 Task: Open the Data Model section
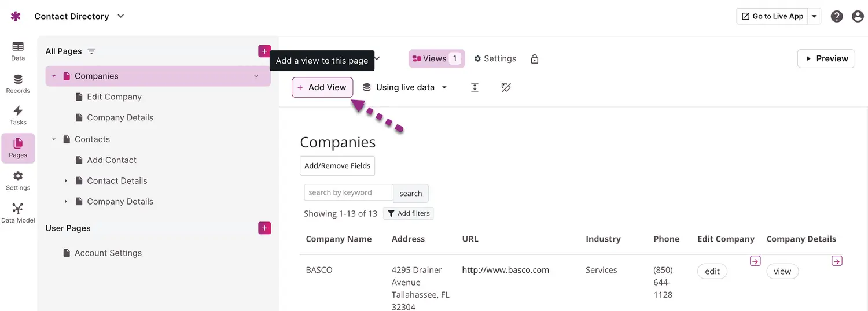pos(18,213)
